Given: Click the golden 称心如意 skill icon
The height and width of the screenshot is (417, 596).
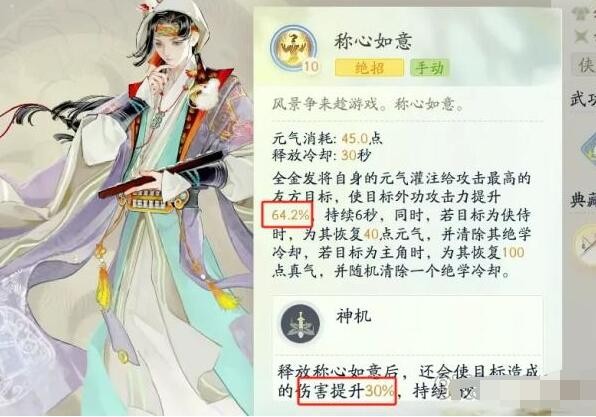Looking at the screenshot, I should (x=293, y=48).
